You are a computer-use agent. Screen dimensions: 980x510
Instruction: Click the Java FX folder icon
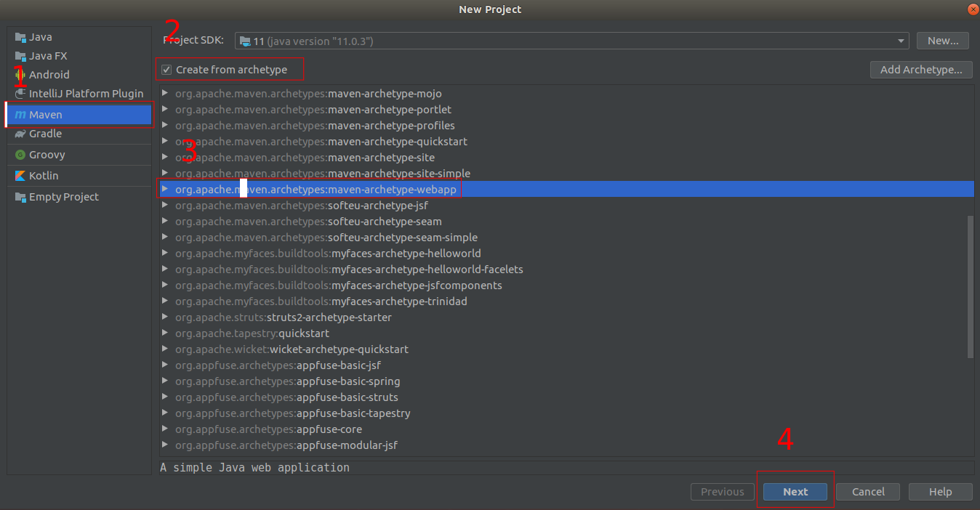click(20, 56)
